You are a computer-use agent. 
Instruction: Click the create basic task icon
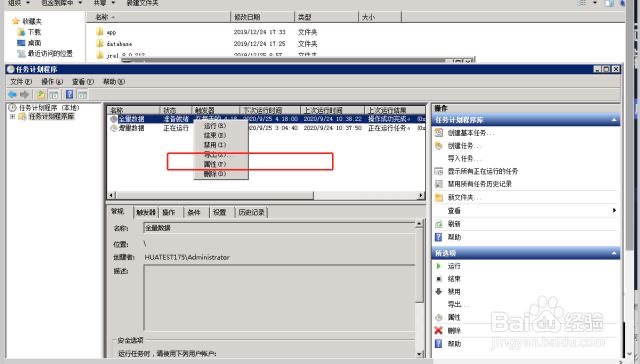439,133
